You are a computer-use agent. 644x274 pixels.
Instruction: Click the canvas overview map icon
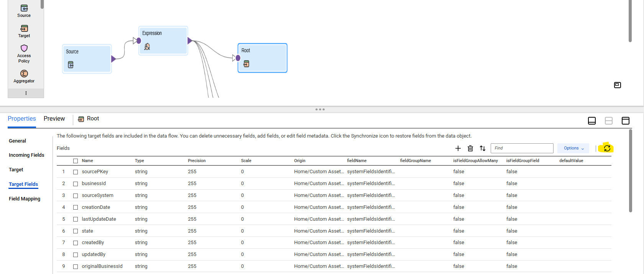click(617, 85)
